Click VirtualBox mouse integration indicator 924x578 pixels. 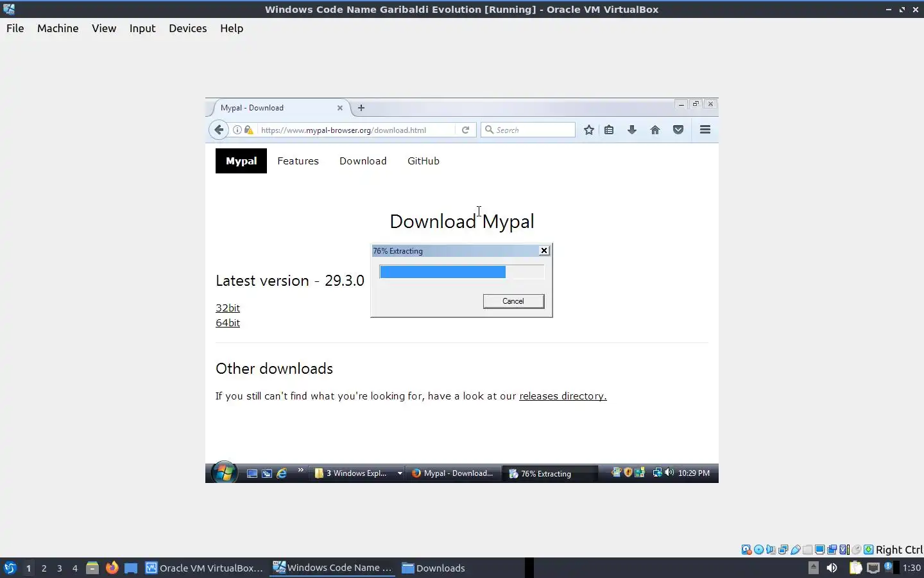click(x=857, y=549)
